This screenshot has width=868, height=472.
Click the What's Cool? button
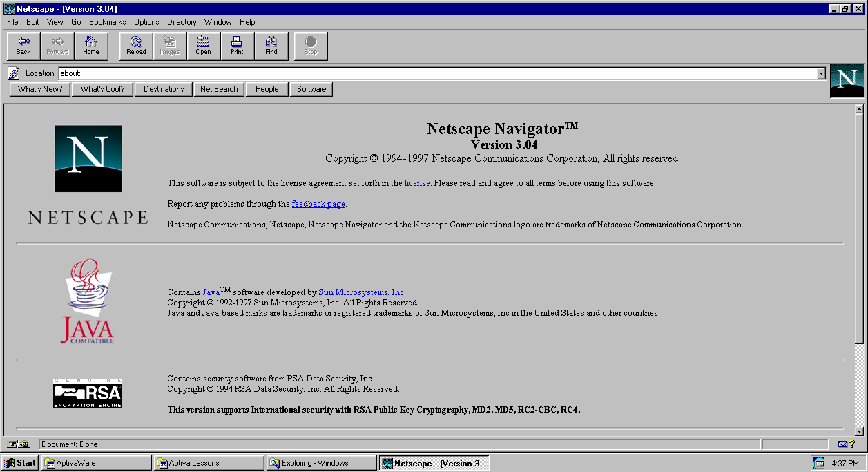tap(102, 89)
